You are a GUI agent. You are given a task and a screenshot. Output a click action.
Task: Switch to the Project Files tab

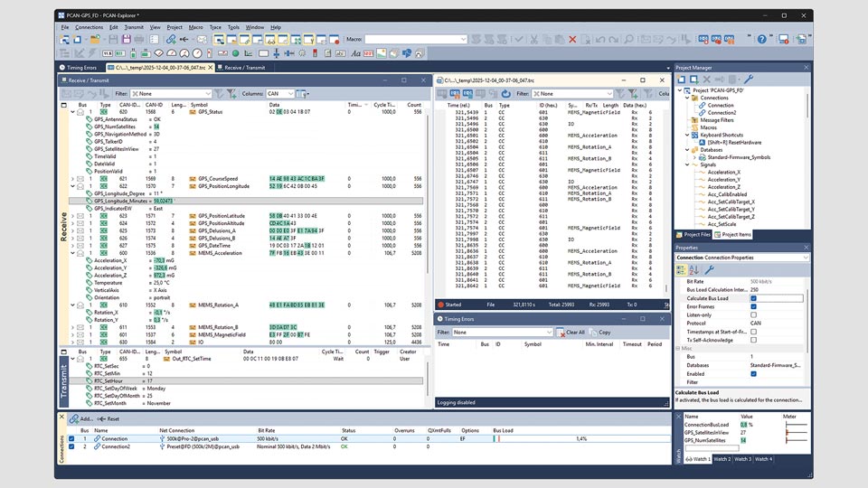(x=693, y=235)
